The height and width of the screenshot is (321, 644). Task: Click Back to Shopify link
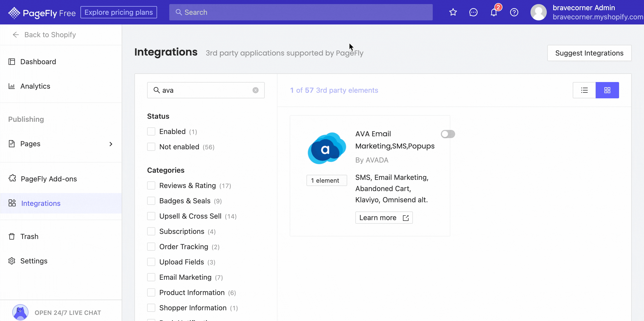coord(50,35)
